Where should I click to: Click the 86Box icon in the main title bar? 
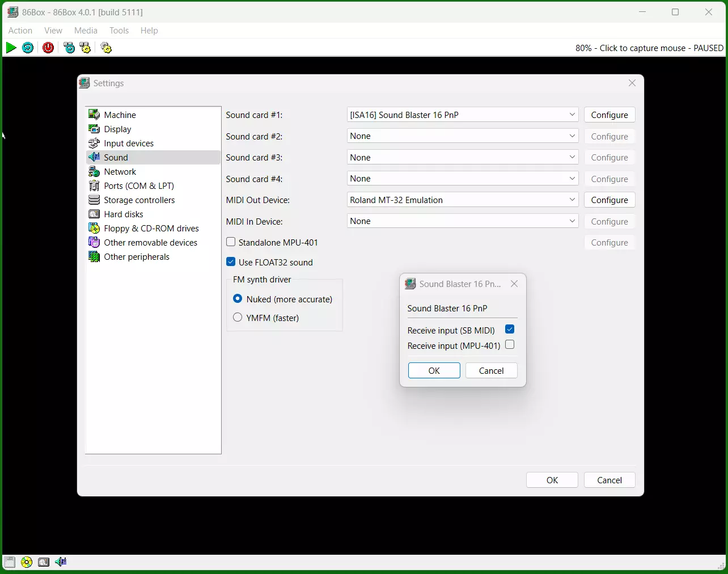(13, 12)
